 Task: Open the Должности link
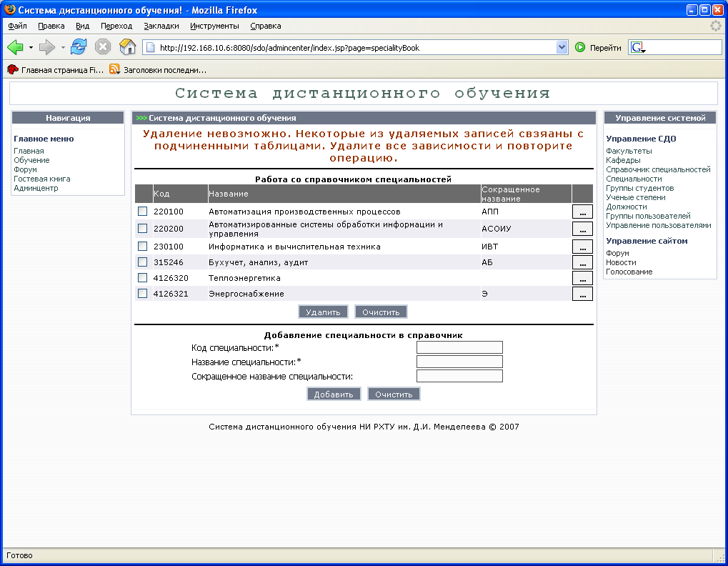(x=627, y=207)
